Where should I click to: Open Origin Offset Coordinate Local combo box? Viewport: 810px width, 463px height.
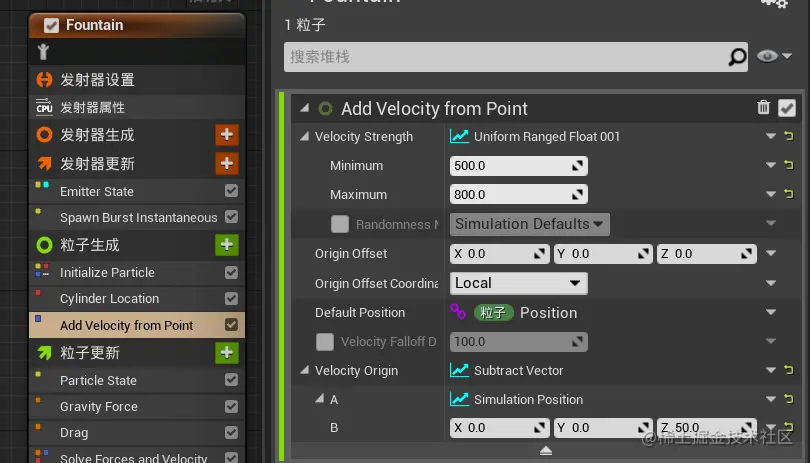pos(519,283)
